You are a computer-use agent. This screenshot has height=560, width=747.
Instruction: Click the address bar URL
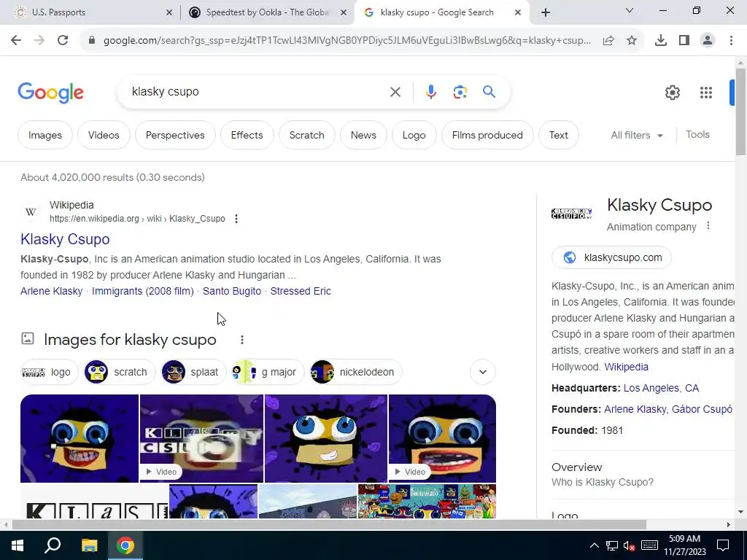pos(347,41)
